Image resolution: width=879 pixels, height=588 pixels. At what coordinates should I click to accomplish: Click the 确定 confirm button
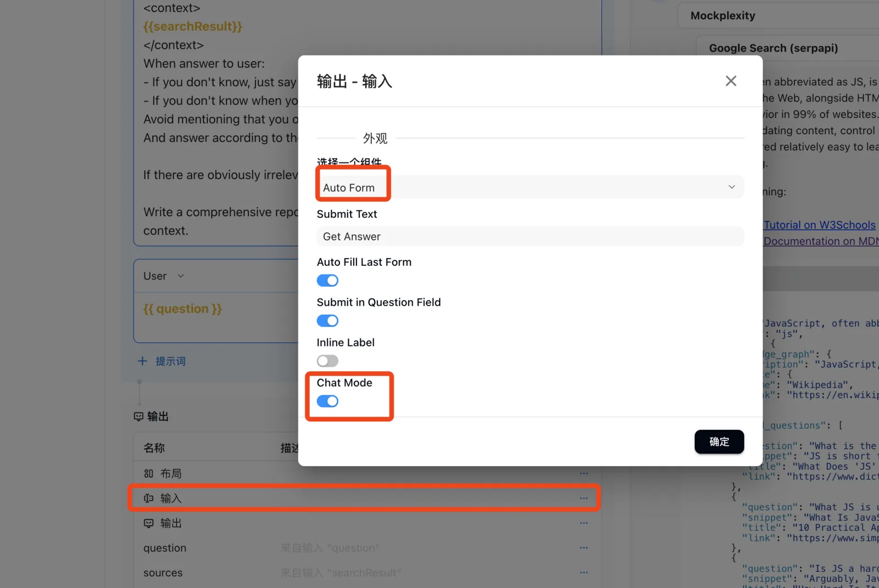[x=719, y=442]
